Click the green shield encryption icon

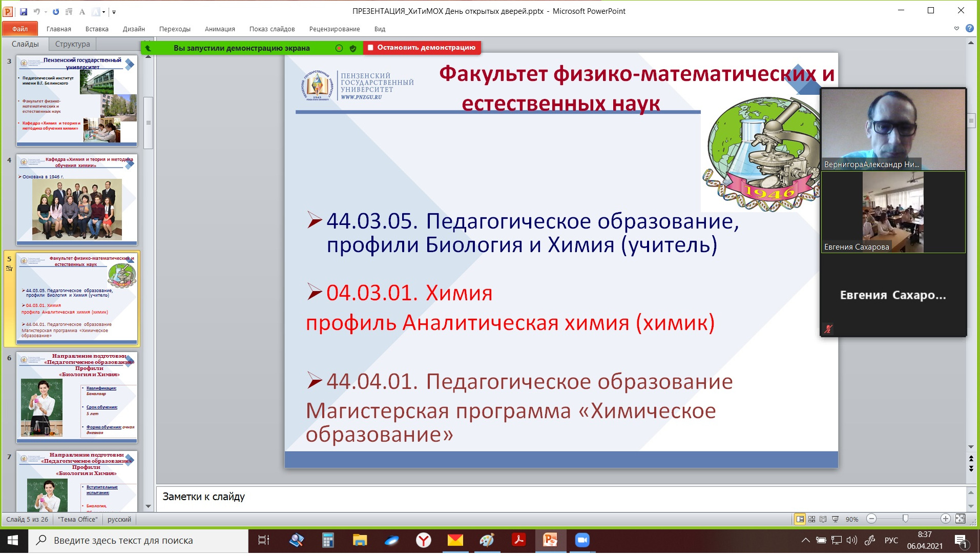click(353, 48)
